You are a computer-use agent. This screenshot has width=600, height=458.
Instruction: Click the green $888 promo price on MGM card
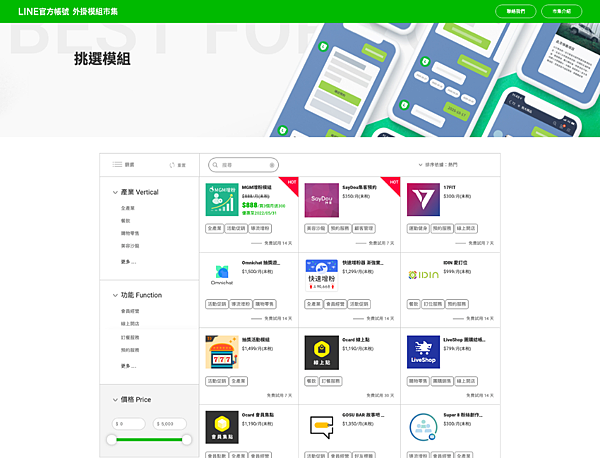249,205
